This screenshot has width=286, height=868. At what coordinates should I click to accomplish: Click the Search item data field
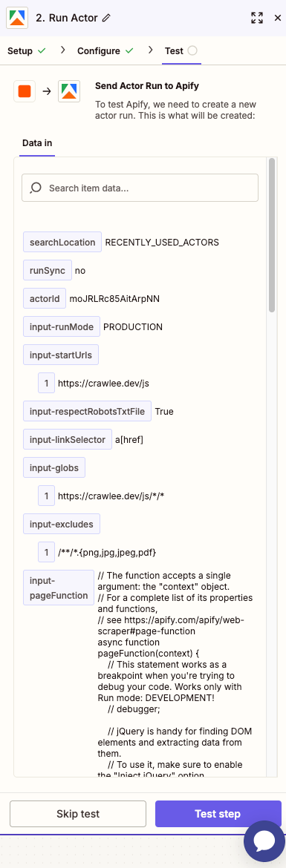140,188
